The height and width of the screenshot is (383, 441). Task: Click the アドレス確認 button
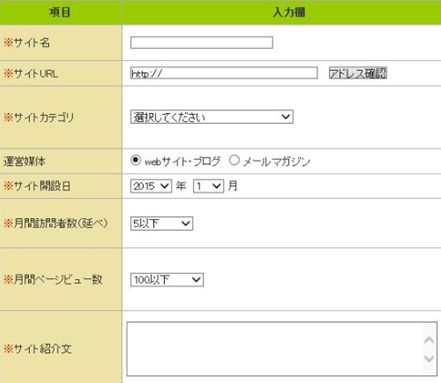pos(358,73)
